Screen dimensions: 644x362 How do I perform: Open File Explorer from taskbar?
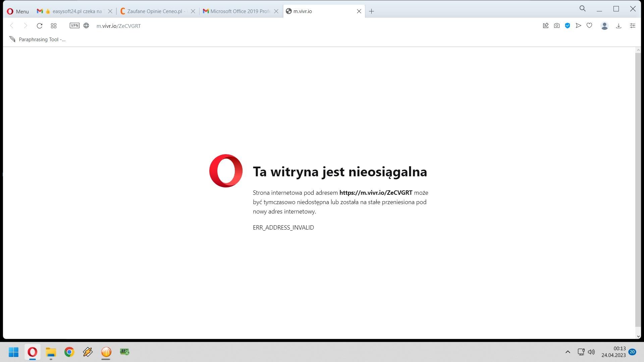pyautogui.click(x=51, y=352)
